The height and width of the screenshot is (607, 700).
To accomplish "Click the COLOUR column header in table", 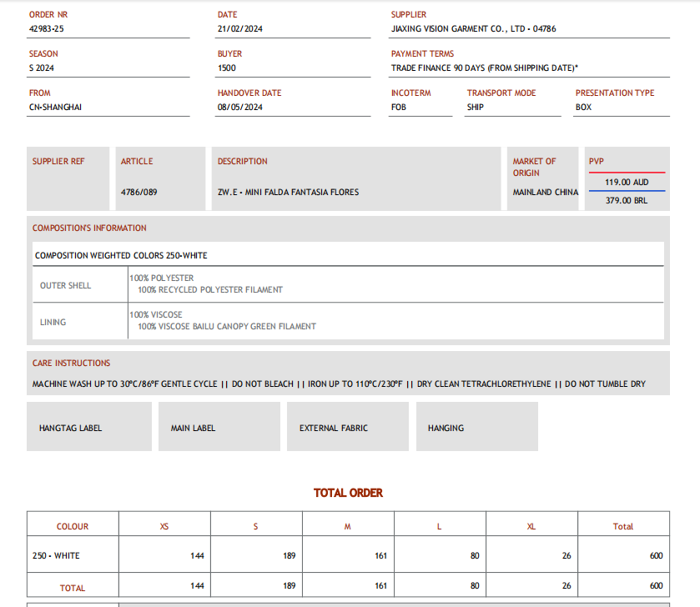I will point(73,526).
